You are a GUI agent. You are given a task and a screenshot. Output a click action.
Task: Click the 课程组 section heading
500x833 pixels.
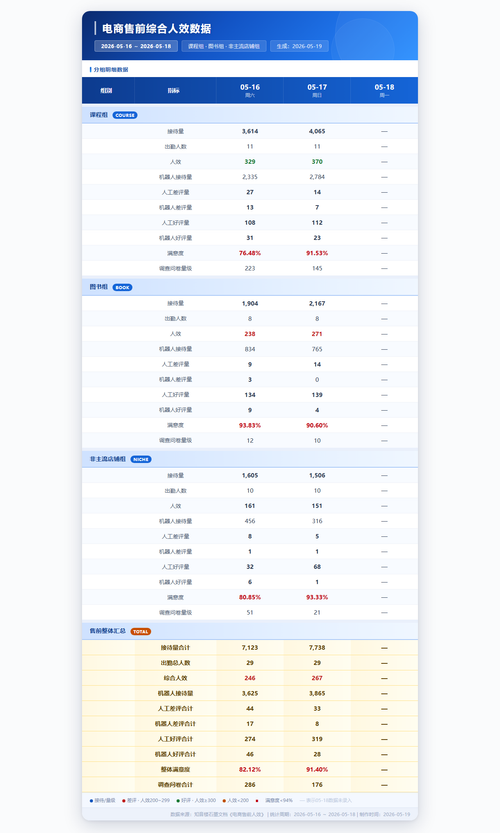click(x=99, y=115)
